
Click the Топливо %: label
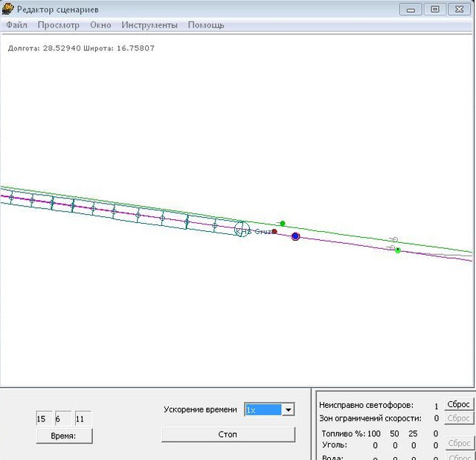coord(344,434)
